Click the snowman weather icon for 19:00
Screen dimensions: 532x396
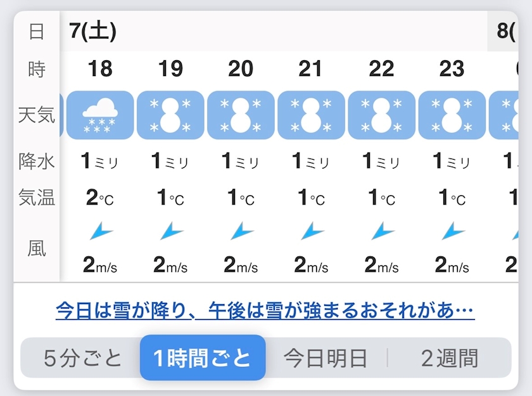click(170, 115)
